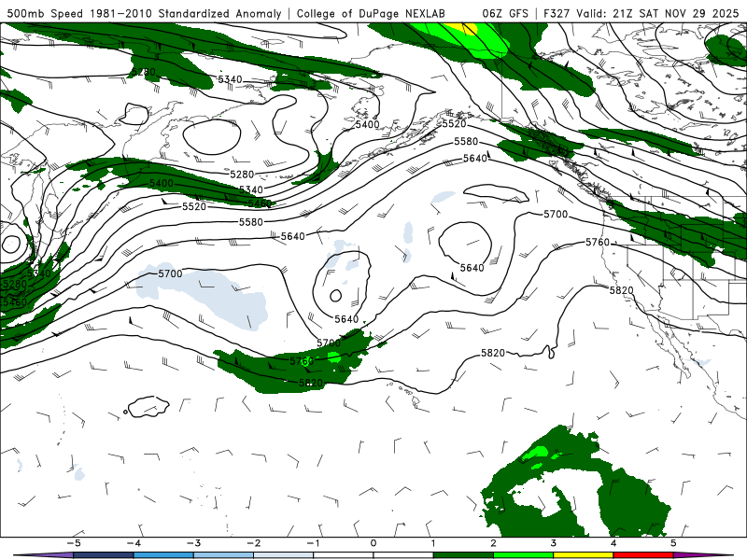
Task: Click the legend label '-1'
Action: [313, 543]
